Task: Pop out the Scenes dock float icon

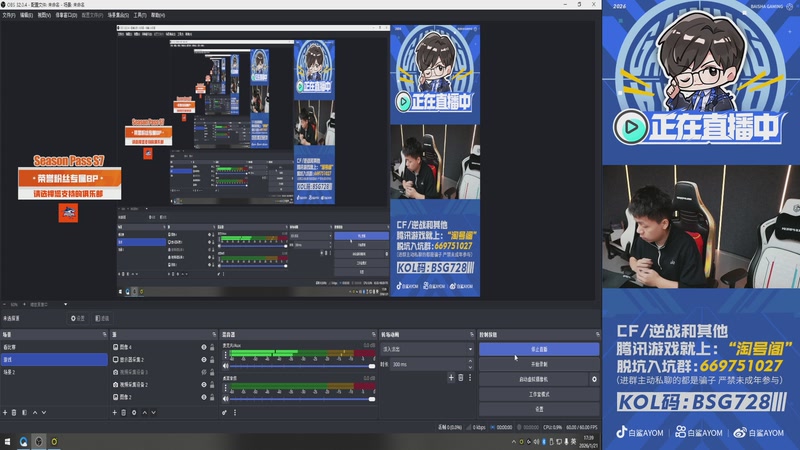Action: [x=105, y=335]
